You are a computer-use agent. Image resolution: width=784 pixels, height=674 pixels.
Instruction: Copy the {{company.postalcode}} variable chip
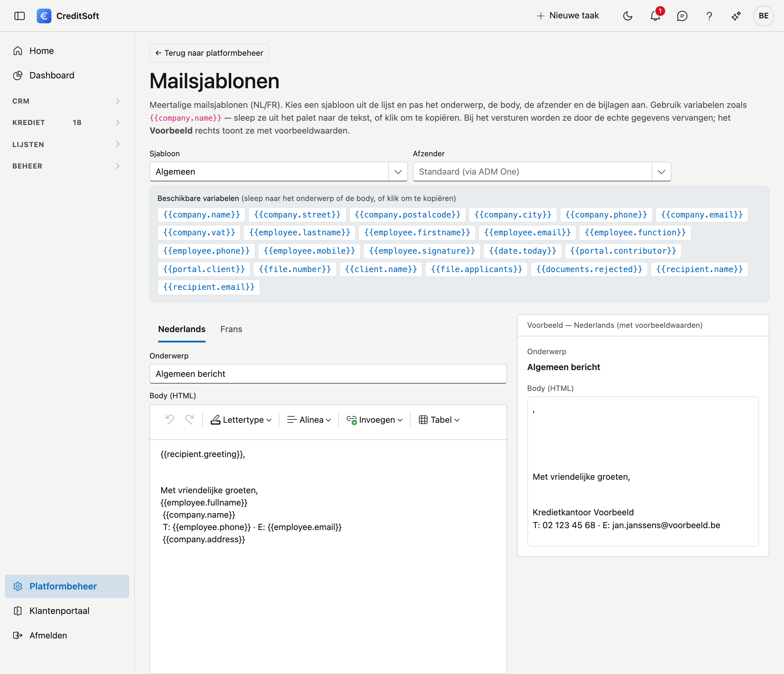(408, 214)
